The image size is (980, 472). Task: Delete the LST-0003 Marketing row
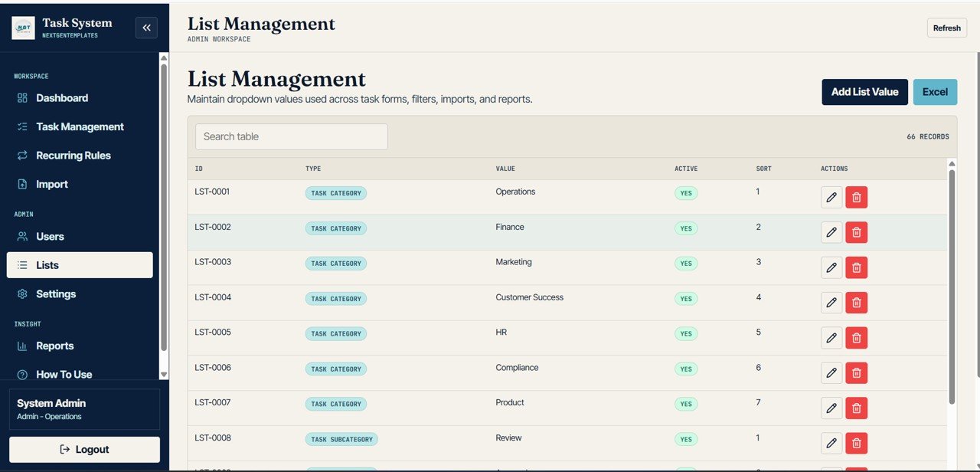click(857, 267)
